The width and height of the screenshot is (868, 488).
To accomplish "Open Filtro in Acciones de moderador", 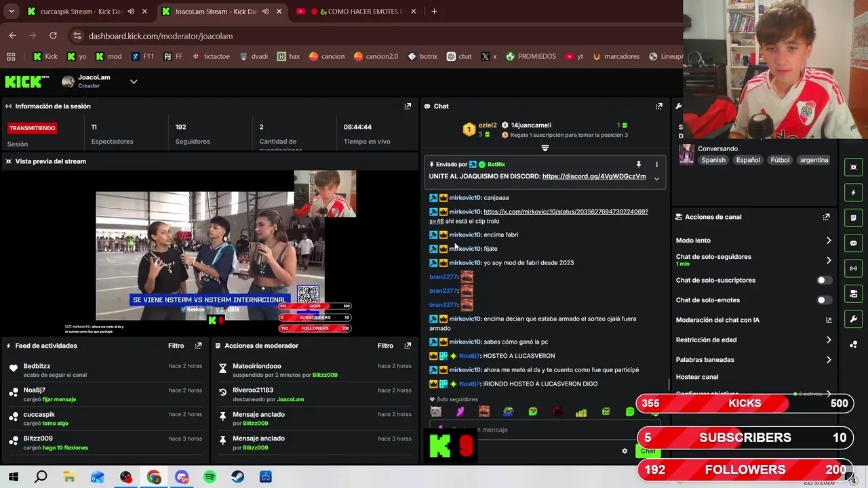I will (385, 346).
